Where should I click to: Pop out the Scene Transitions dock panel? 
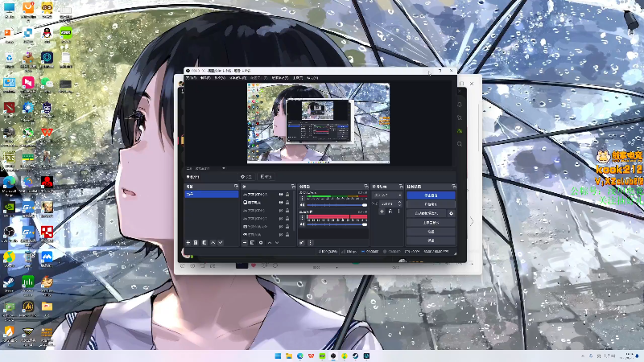[x=401, y=187]
